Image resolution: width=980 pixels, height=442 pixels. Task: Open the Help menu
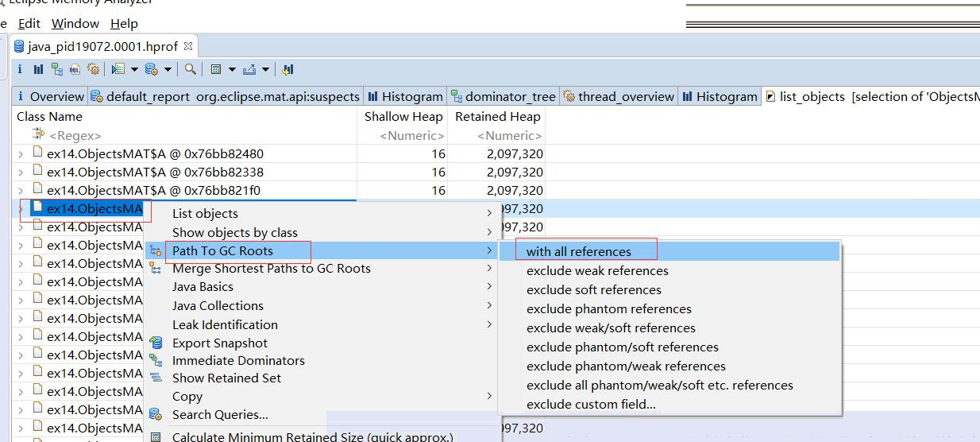[124, 23]
